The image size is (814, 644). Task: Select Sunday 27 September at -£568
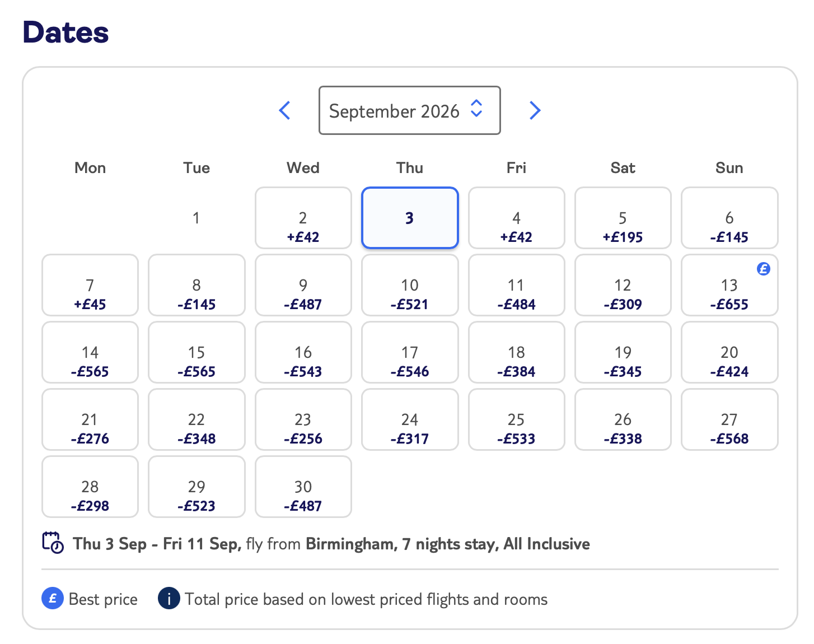[x=729, y=419]
